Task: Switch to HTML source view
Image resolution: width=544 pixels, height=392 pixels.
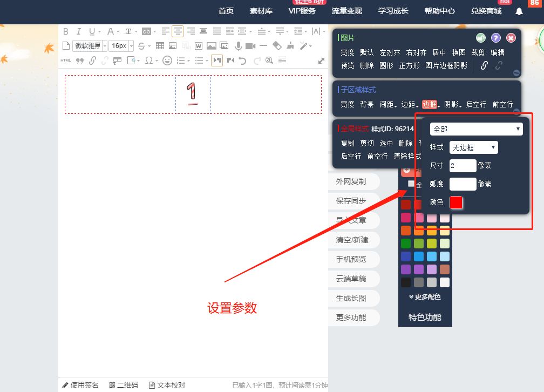Action: click(66, 60)
